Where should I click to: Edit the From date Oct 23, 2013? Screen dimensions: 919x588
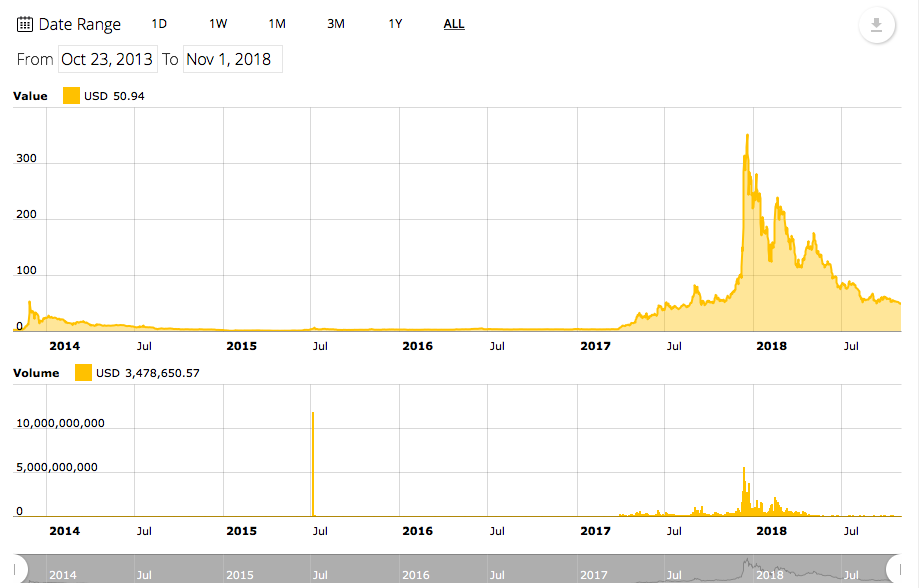[108, 59]
